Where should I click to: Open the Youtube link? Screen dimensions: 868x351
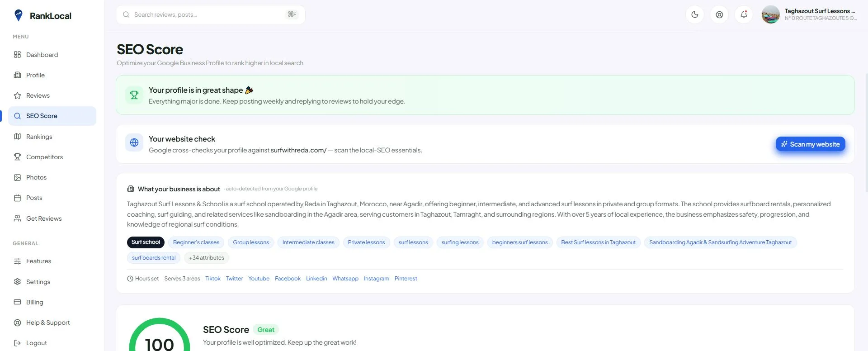pyautogui.click(x=259, y=279)
